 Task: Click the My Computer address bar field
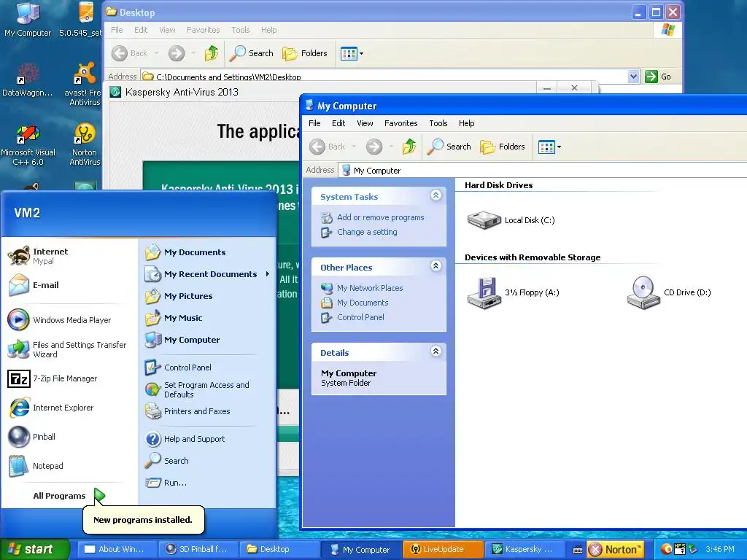542,170
